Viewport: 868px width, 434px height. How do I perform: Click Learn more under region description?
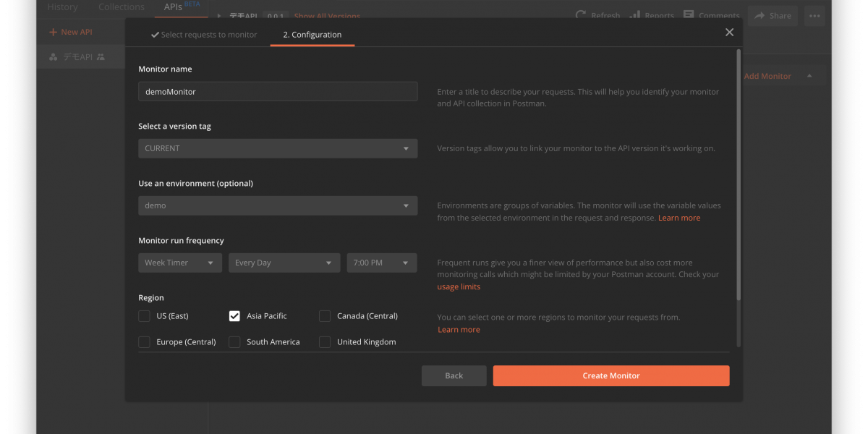[x=459, y=330]
